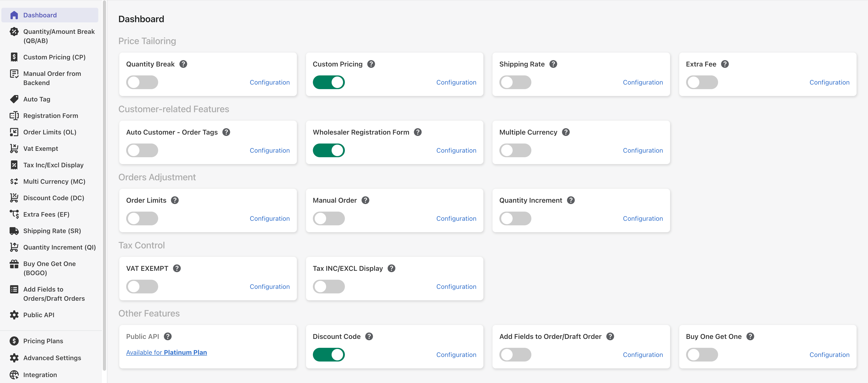
Task: Enable Buy One Get One toggle
Action: pyautogui.click(x=702, y=355)
